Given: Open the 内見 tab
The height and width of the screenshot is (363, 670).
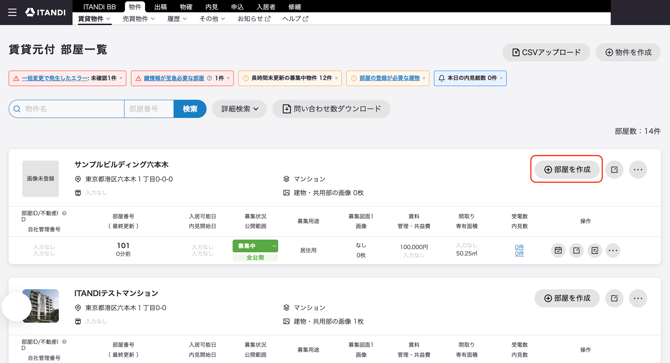Looking at the screenshot, I should click(x=212, y=7).
